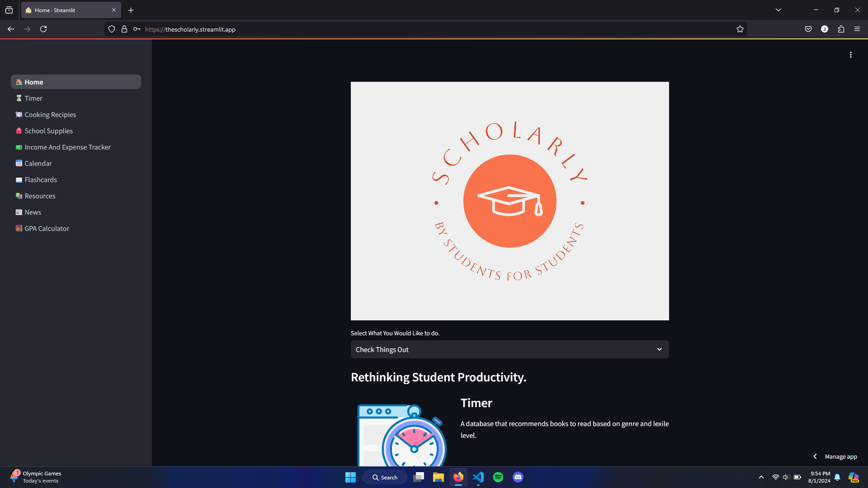868x488 pixels.
Task: Open the Flashcards page
Action: click(x=41, y=180)
